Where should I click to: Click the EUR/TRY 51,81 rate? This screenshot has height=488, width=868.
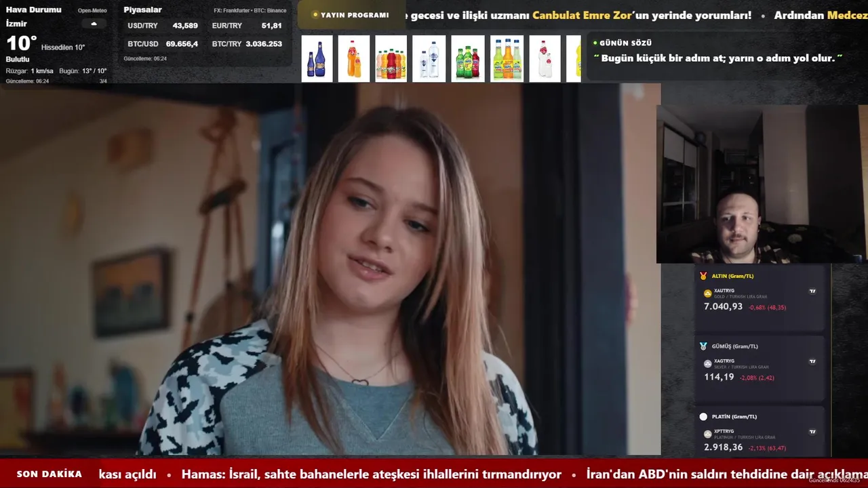pos(247,26)
